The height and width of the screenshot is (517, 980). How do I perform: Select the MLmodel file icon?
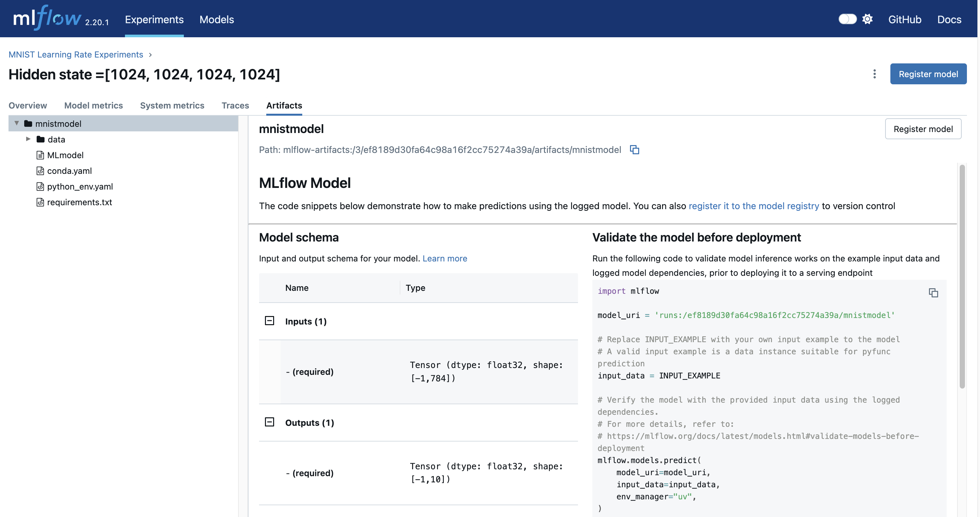pos(41,155)
